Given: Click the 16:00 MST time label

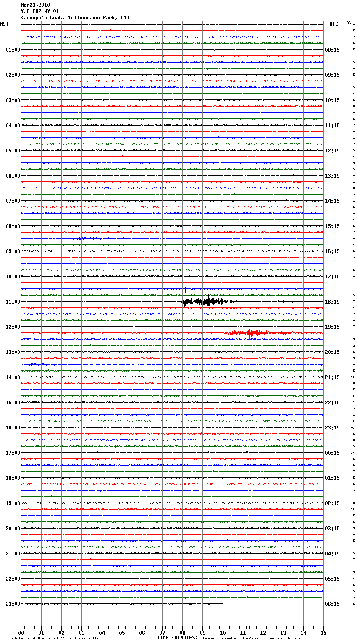Looking at the screenshot, I should click(x=13, y=428).
